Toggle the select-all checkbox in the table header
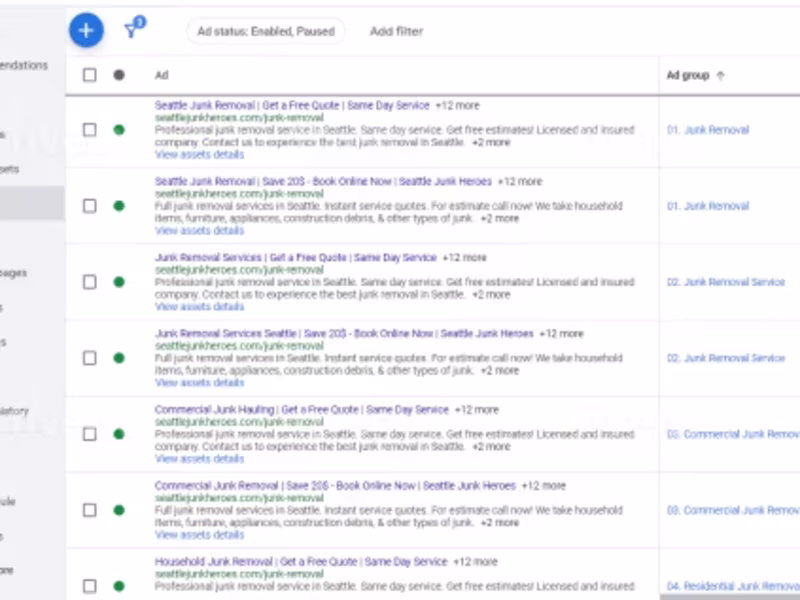The height and width of the screenshot is (600, 800). tap(88, 74)
